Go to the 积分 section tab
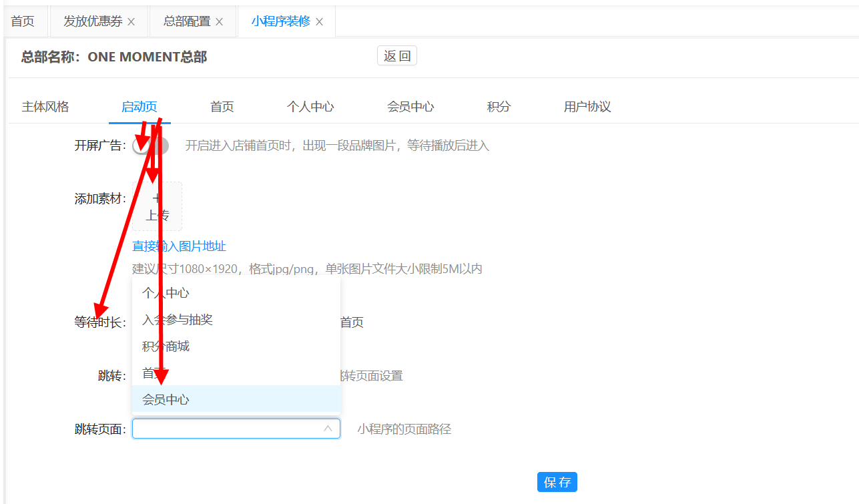 pos(499,107)
